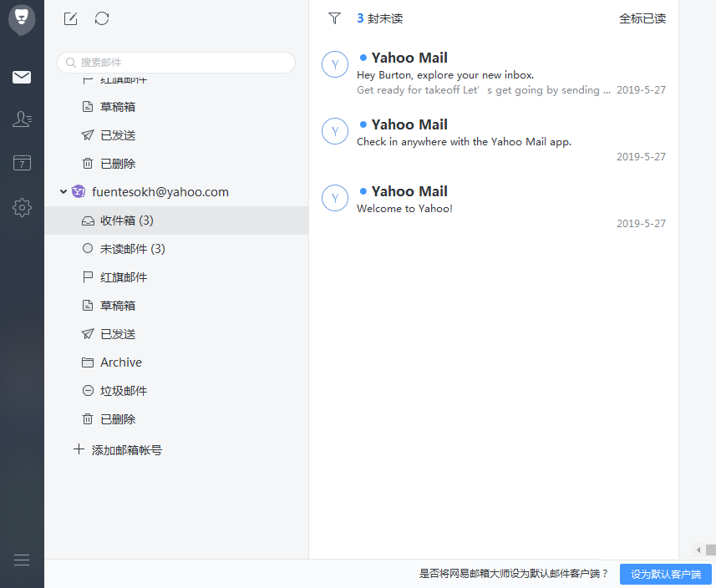716x588 pixels.
Task: Click the 收件箱 inbox tray icon
Action: tap(88, 221)
